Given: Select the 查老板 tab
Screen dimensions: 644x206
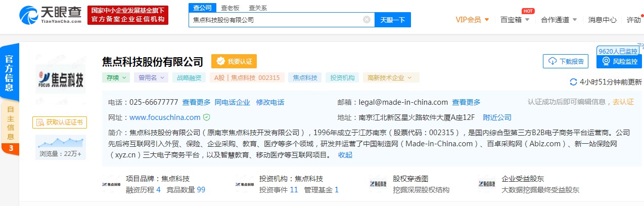Looking at the screenshot, I should pyautogui.click(x=231, y=8).
